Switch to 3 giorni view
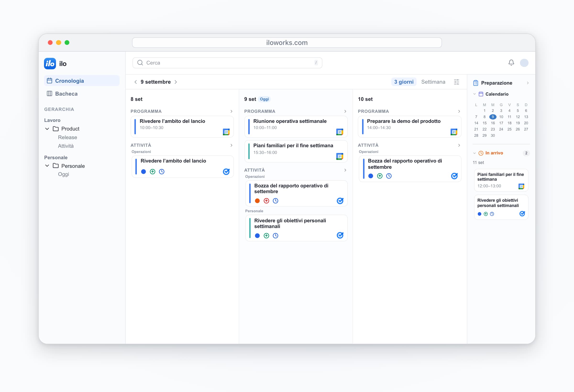The image size is (574, 392). [x=403, y=82]
